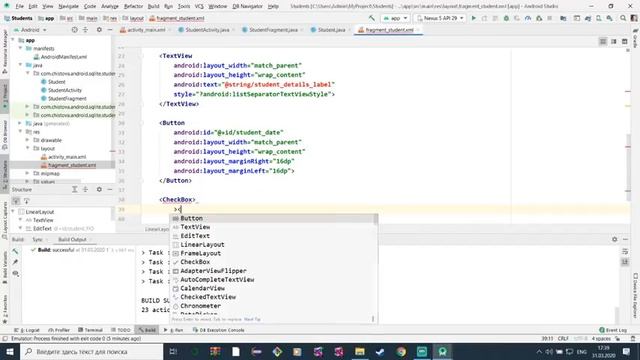Collapse all in Project panel
The width and height of the screenshot is (640, 360).
pyautogui.click(x=85, y=30)
